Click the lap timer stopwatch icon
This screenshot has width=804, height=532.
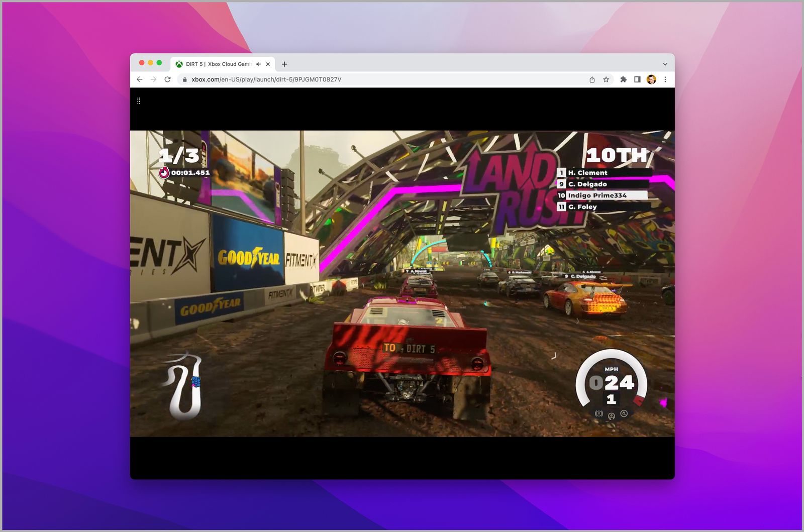point(164,173)
